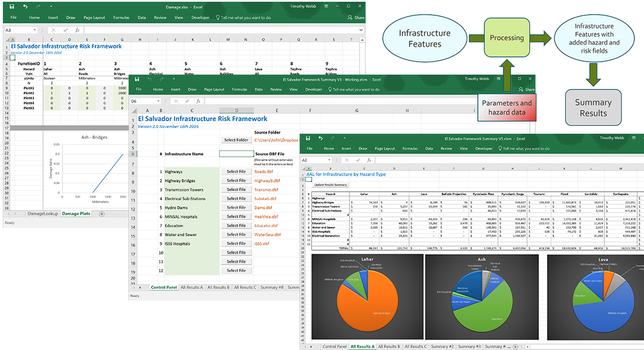Click the Healthca.dbf file name cell
644x350 pixels.
click(266, 216)
